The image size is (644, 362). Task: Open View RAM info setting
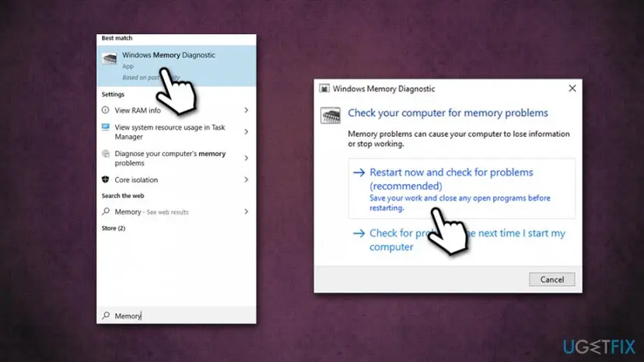[x=177, y=110]
